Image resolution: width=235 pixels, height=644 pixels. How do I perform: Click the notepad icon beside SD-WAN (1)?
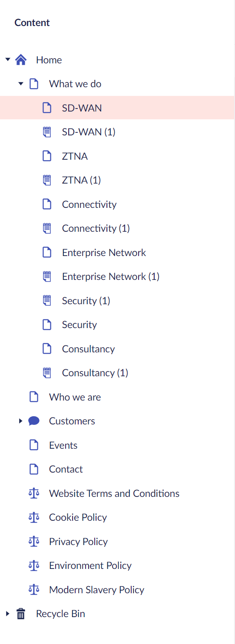click(x=47, y=132)
